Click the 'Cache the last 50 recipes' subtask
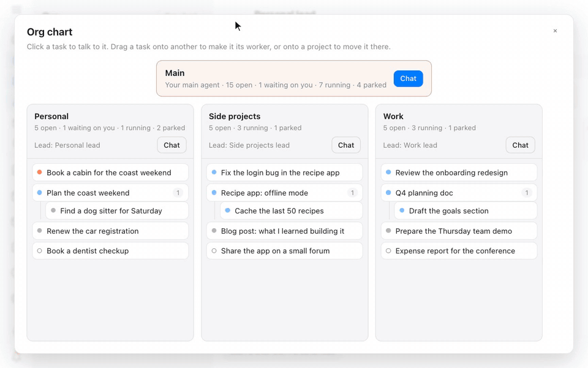This screenshot has width=588, height=368. click(x=292, y=211)
